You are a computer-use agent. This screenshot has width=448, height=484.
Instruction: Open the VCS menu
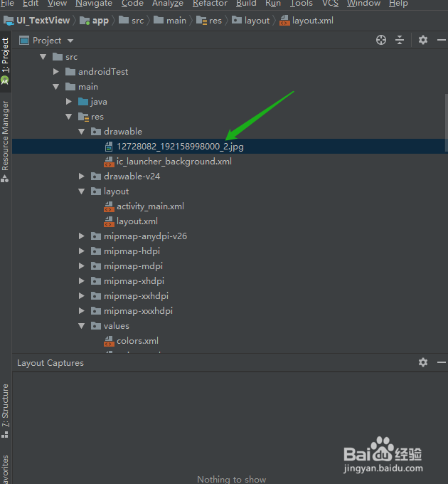[x=330, y=3]
